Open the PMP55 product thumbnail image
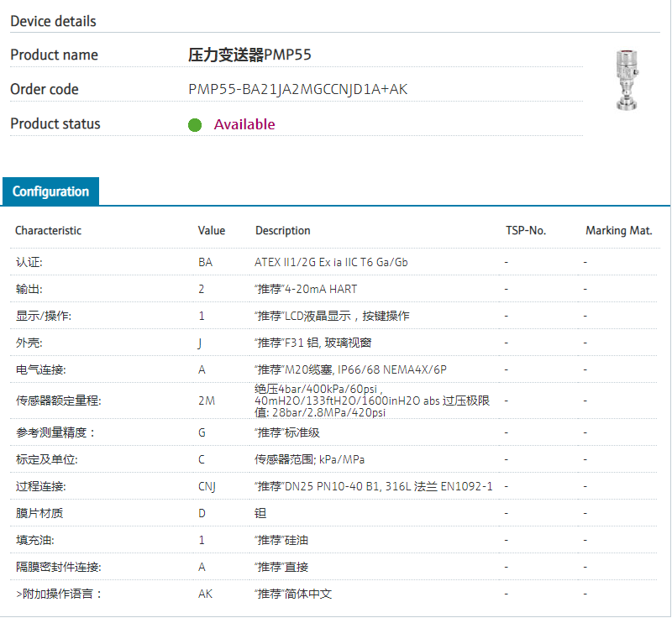Screen dimensions: 672x618 tap(626, 80)
